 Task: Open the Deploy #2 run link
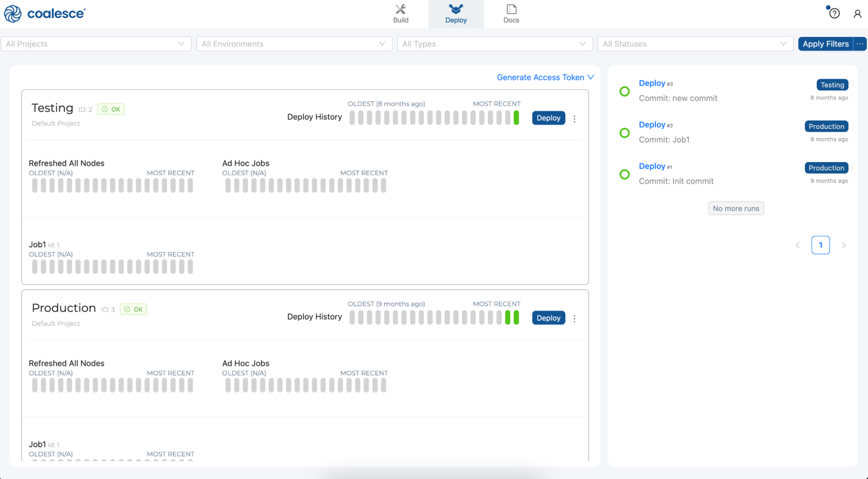652,125
